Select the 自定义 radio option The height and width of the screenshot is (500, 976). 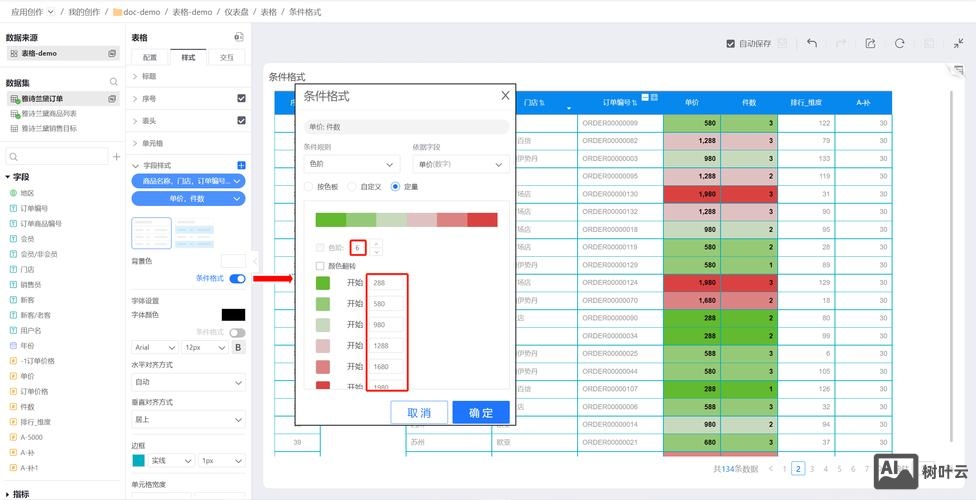[x=352, y=186]
